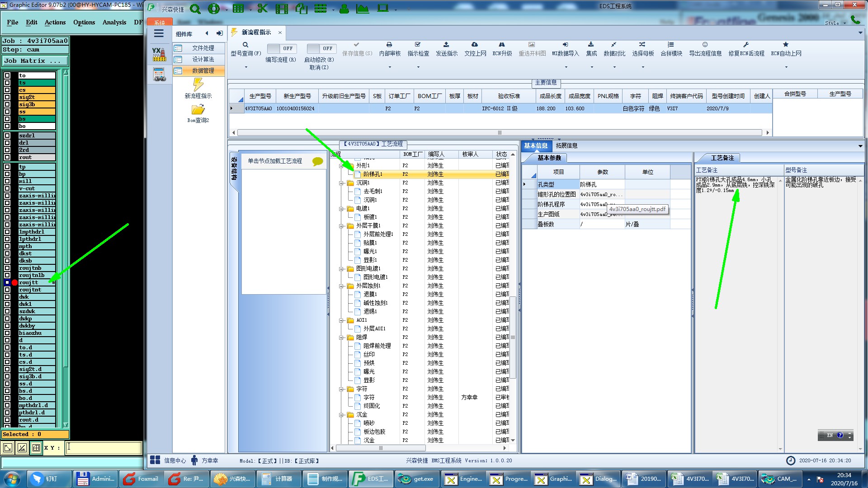Click the 修复ECN丢流程 wrench icon

coord(746,45)
